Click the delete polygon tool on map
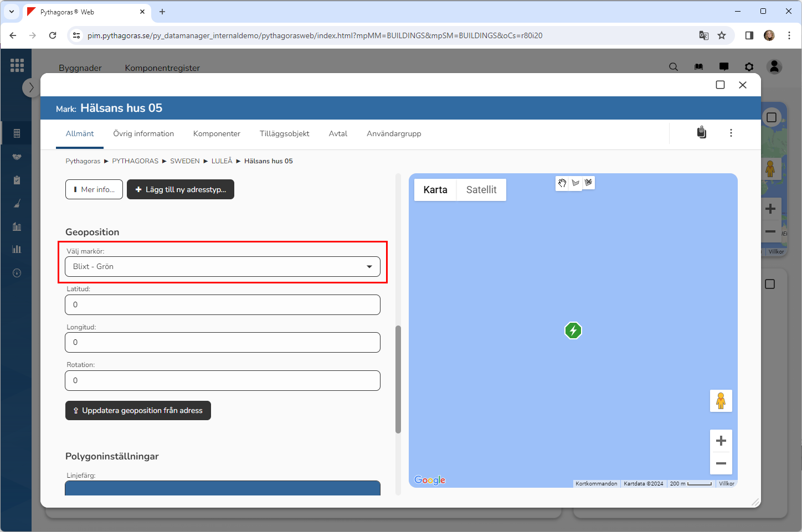 tap(588, 183)
